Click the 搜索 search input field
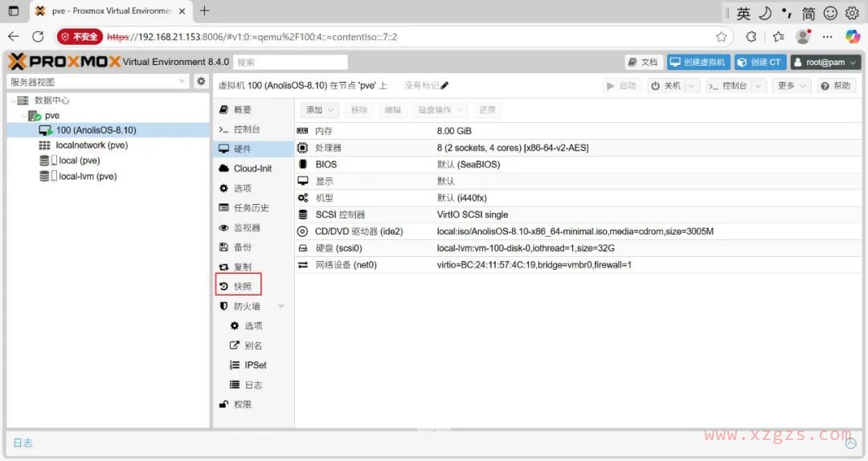Viewport: 868px width, 461px height. 291,62
